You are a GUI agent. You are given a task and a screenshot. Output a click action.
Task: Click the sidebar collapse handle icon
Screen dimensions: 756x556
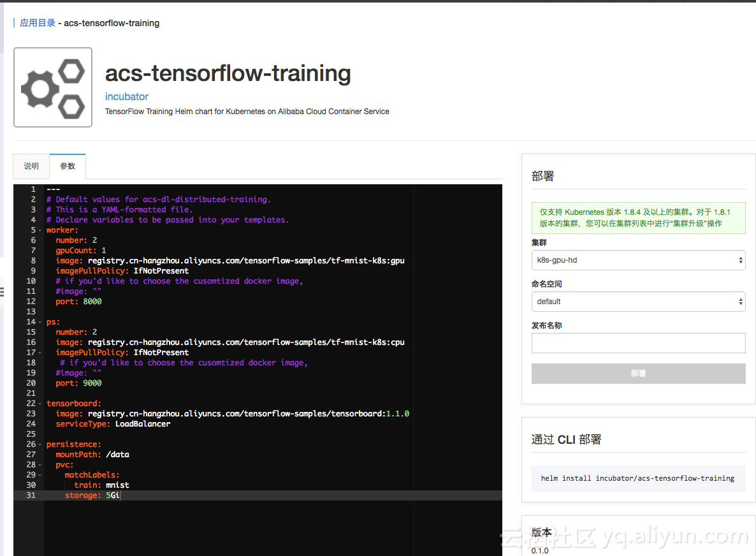click(2, 292)
